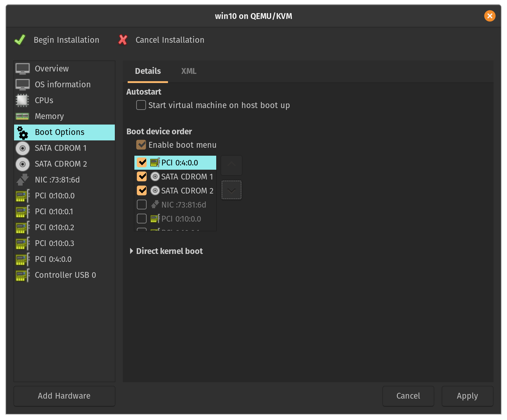Click the Controller USB 0 card icon

click(x=22, y=275)
